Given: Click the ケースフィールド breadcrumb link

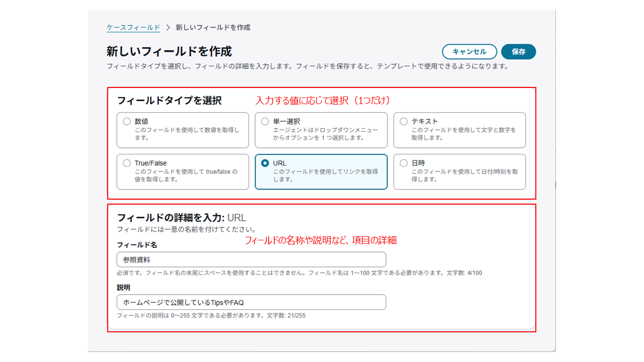Looking at the screenshot, I should [x=133, y=28].
